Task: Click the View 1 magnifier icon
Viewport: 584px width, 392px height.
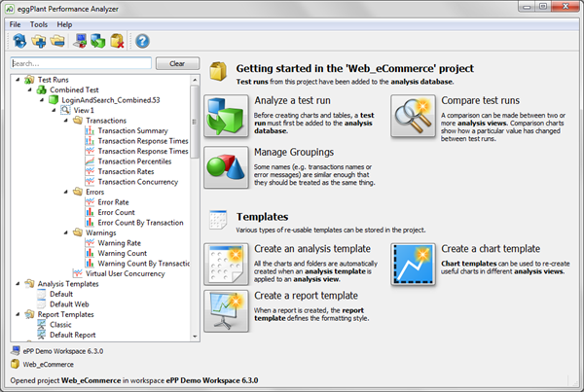Action: [65, 110]
